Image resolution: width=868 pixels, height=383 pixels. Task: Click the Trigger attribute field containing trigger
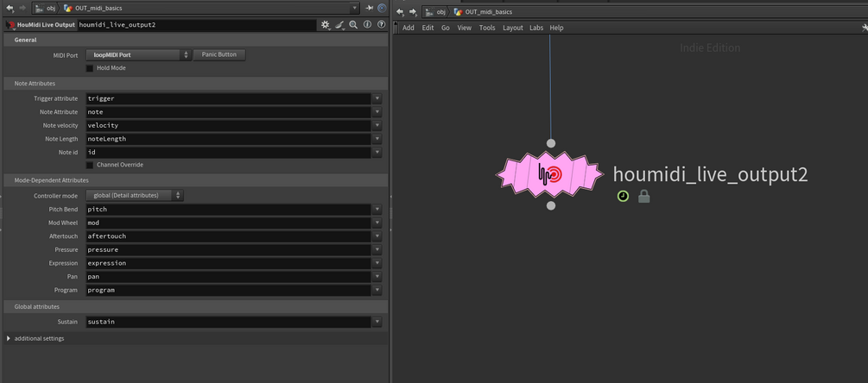click(229, 98)
